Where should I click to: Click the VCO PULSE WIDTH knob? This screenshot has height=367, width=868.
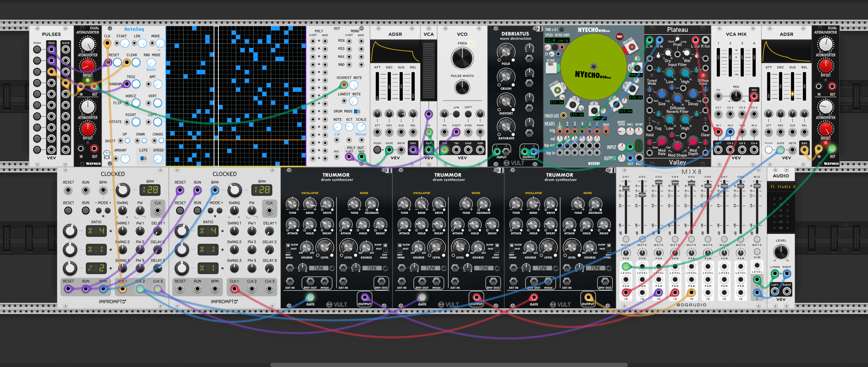coord(462,87)
